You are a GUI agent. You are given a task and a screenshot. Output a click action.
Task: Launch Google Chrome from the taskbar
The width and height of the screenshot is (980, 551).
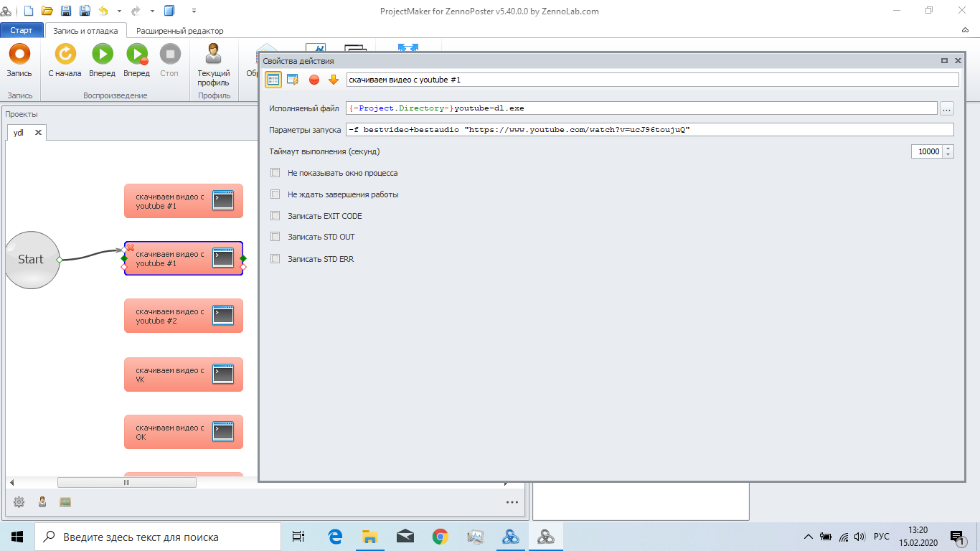440,537
